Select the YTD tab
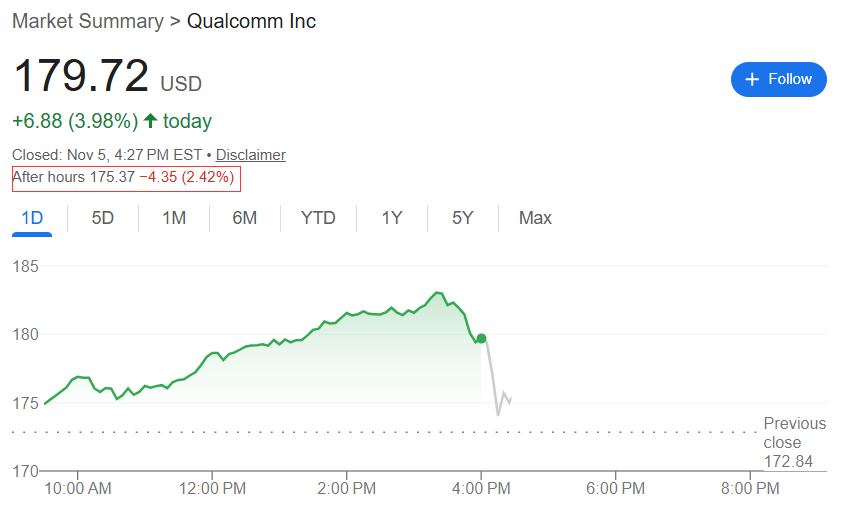 click(x=318, y=218)
